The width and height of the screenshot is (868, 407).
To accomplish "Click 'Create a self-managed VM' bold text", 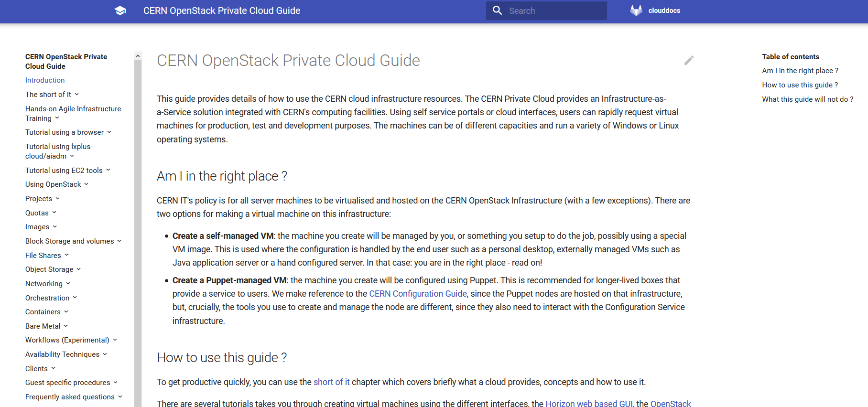I will [x=223, y=236].
